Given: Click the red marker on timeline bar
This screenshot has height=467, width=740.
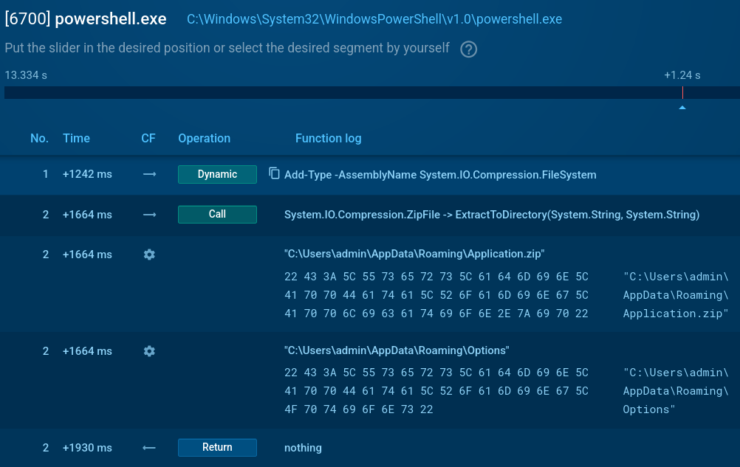Looking at the screenshot, I should click(x=682, y=92).
